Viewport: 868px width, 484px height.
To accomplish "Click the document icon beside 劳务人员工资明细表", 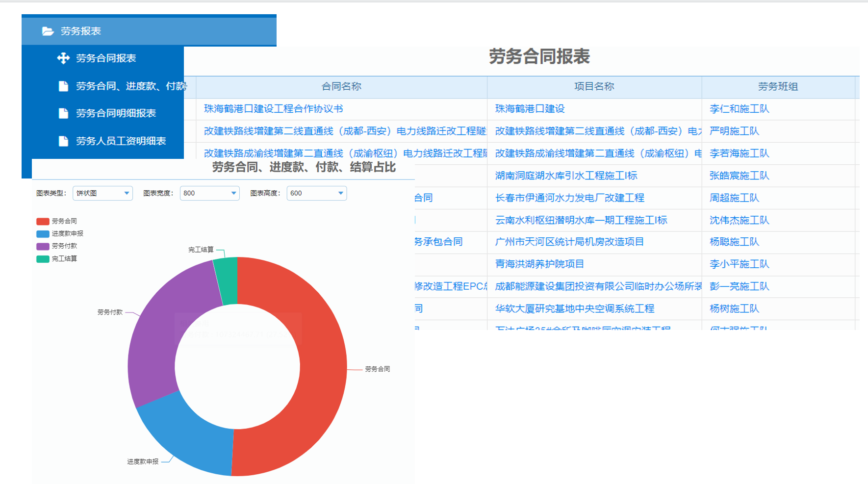I will pos(63,141).
